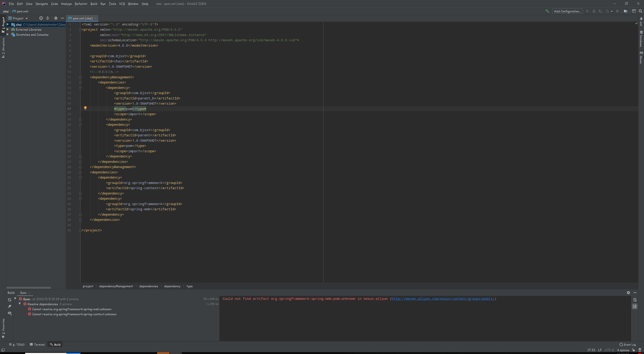Collapse the Sync build tree node
The width and height of the screenshot is (644, 354).
tap(15, 298)
